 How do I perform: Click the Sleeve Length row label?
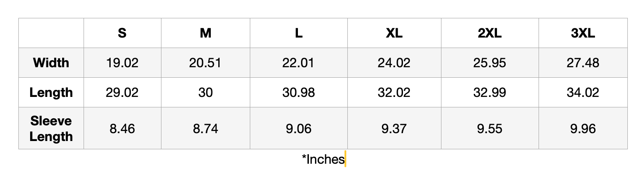click(x=51, y=128)
